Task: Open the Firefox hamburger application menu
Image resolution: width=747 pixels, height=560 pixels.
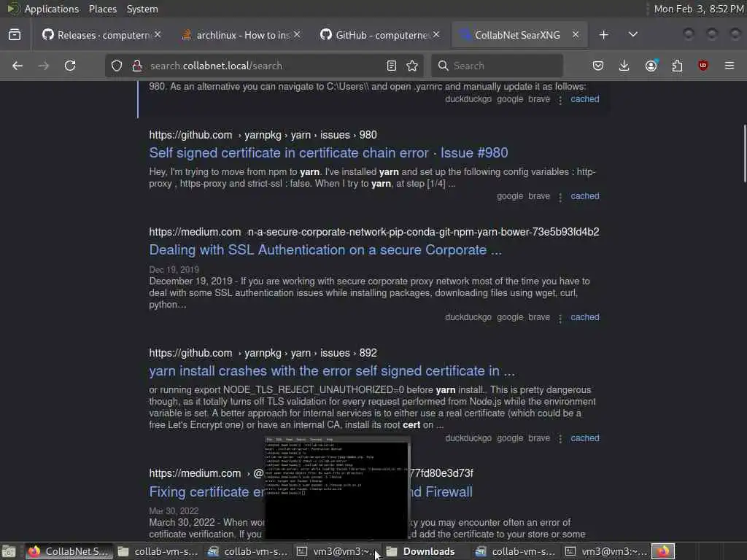Action: pyautogui.click(x=729, y=66)
